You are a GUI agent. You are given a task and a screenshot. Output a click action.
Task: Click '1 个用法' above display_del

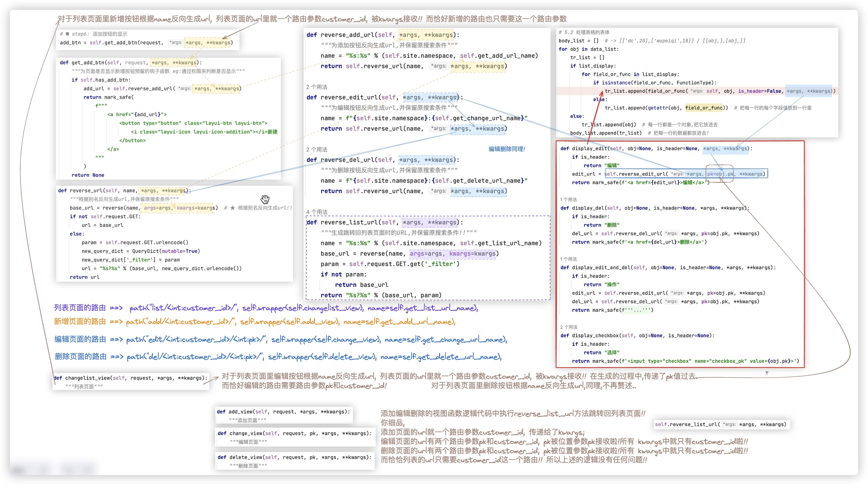tap(568, 199)
